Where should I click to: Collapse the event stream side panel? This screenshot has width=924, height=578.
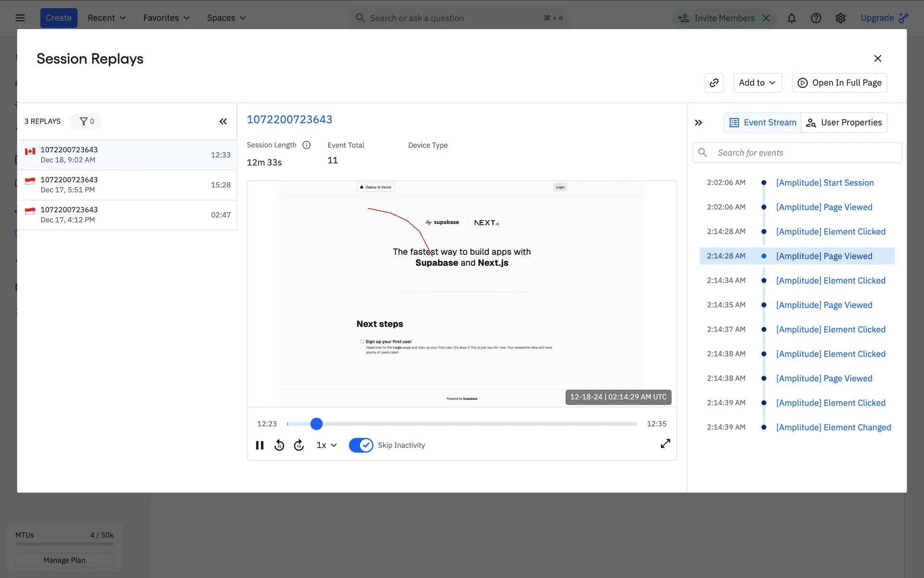click(x=698, y=123)
